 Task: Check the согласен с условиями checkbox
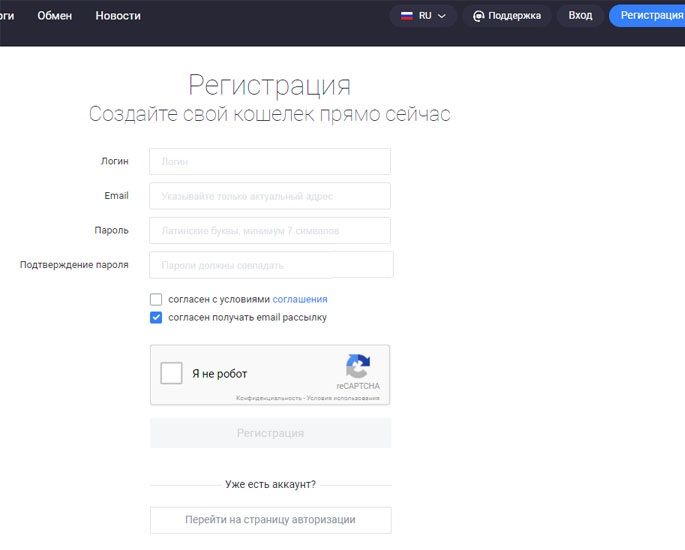tap(156, 299)
